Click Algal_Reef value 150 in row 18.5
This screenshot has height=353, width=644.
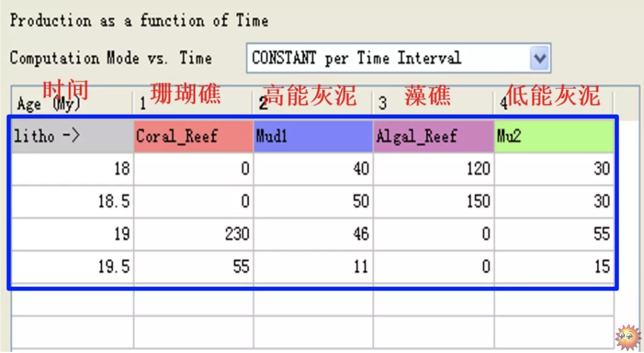coord(434,201)
